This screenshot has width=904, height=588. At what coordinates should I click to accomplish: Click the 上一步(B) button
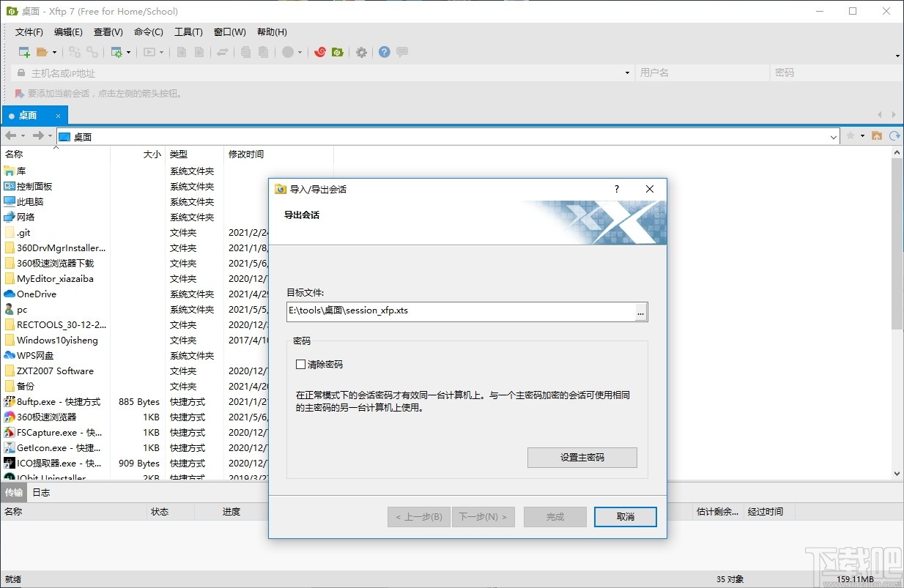(418, 516)
